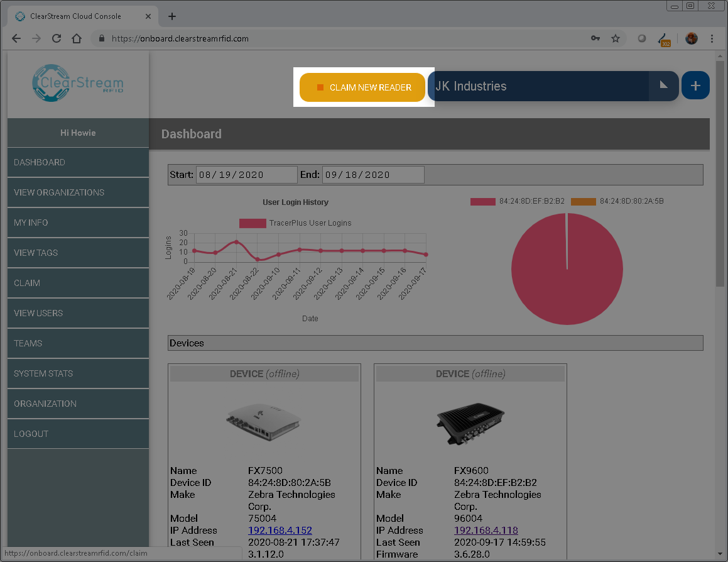Open the Chrome three-dot menu
728x562 pixels.
pos(712,38)
